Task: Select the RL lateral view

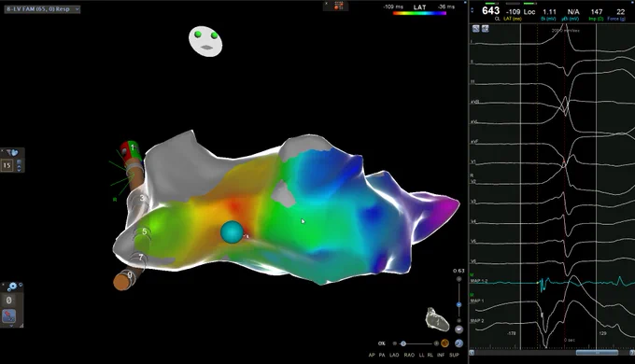Action: (430, 355)
